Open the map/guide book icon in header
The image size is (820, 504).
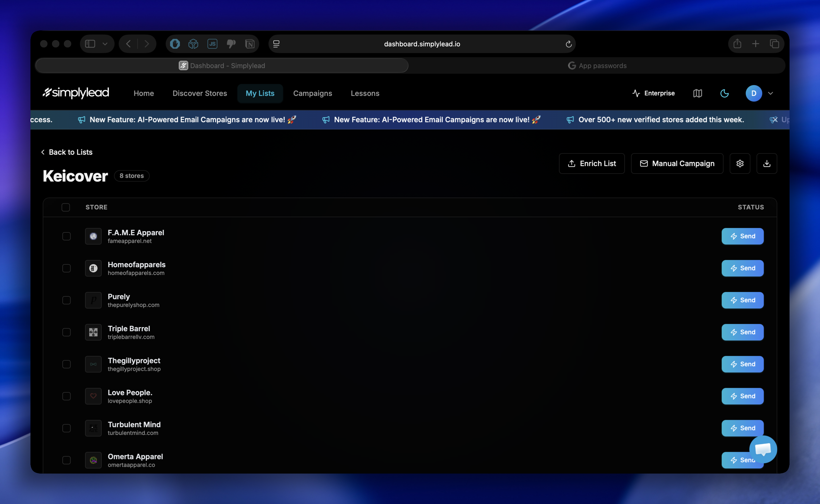tap(697, 93)
